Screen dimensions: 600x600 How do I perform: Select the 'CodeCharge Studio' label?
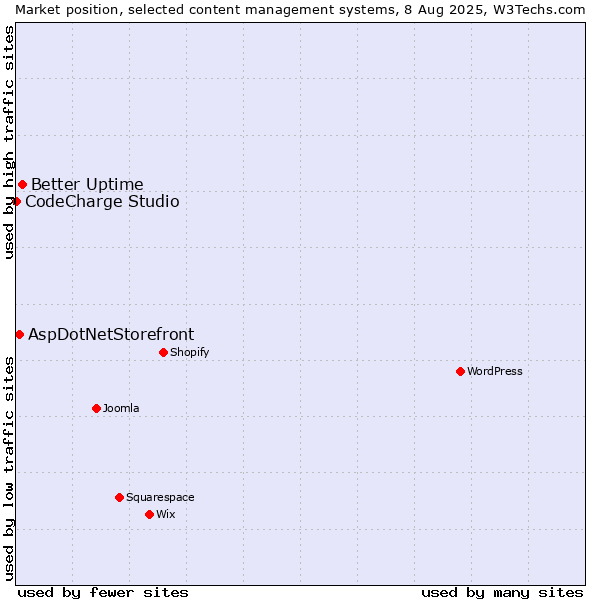click(x=102, y=202)
